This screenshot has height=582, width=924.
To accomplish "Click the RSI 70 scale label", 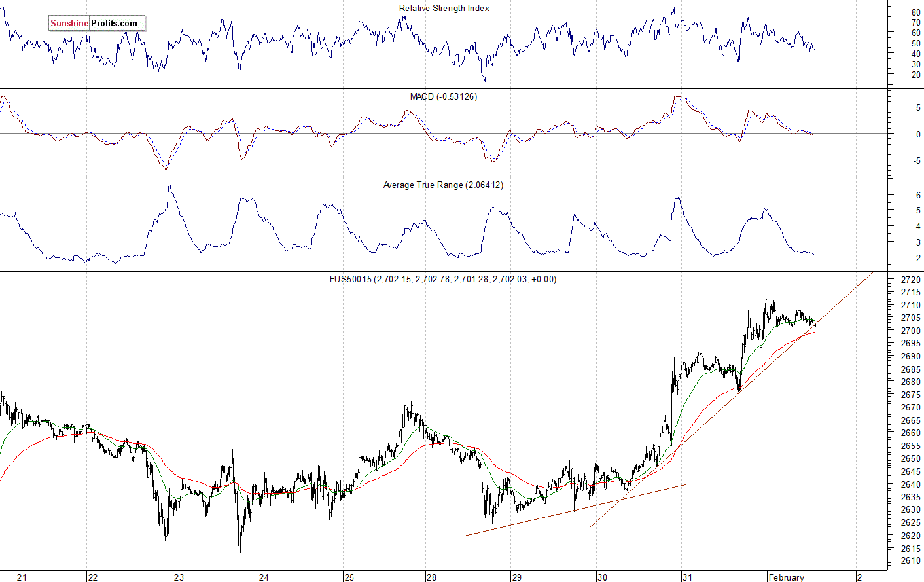I will (x=916, y=23).
